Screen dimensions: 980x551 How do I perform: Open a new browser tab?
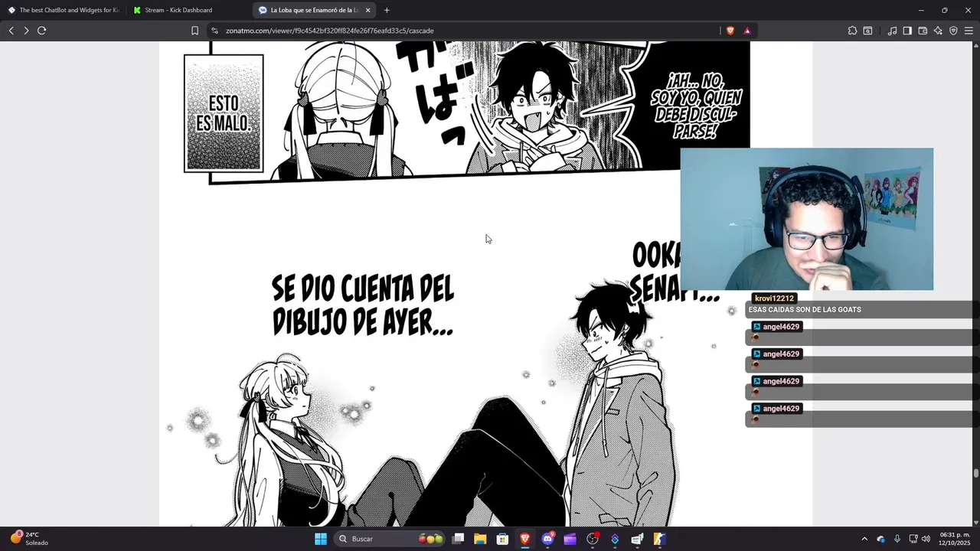(x=387, y=10)
